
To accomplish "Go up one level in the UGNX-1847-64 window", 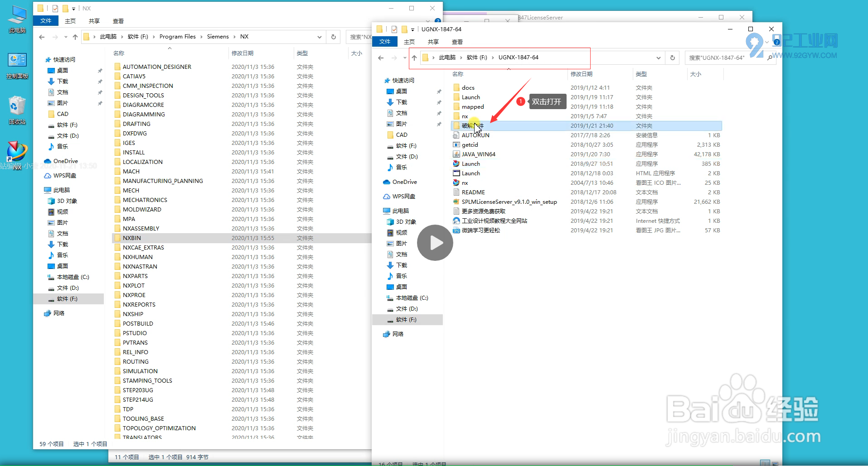I will (414, 58).
